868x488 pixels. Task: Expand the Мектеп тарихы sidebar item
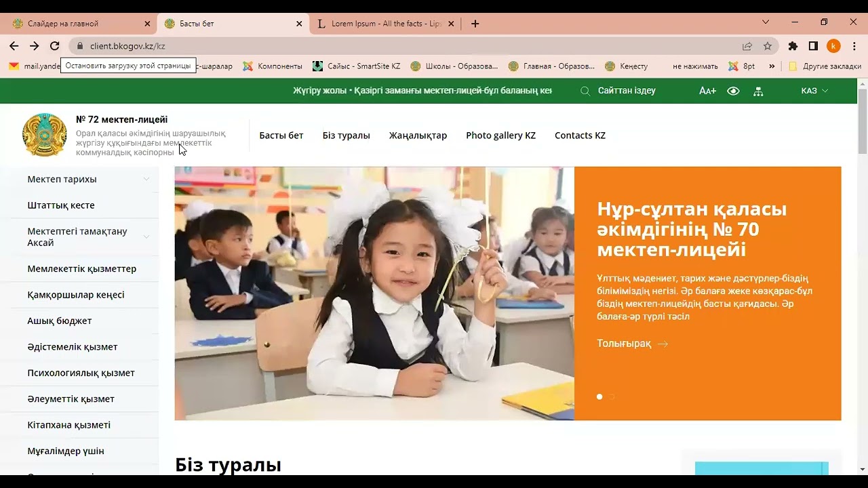coord(146,179)
